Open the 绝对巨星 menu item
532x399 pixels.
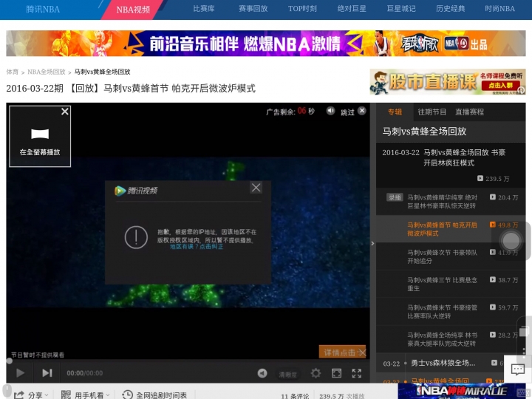click(352, 9)
